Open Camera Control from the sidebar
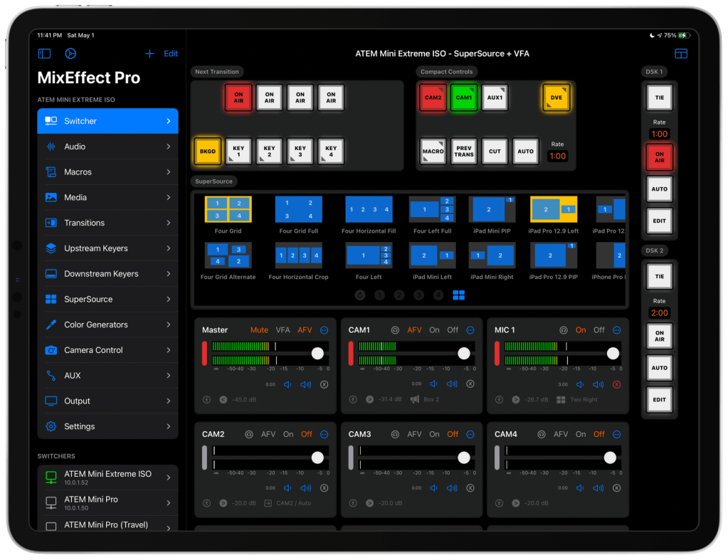Viewport: 728px width, 560px height. 107,349
